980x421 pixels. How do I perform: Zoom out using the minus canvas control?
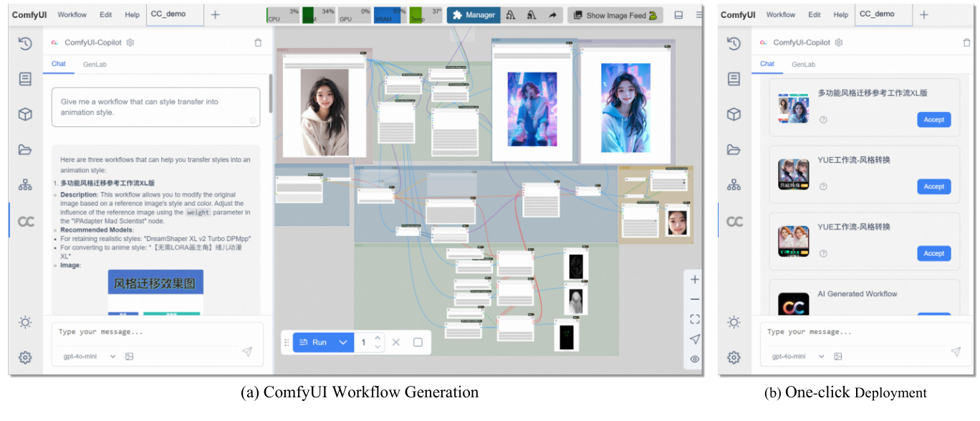[x=694, y=299]
